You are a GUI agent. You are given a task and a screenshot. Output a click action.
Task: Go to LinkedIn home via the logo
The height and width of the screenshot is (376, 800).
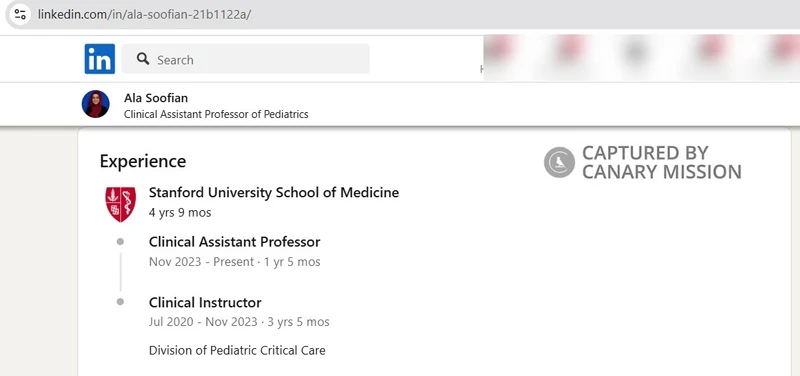click(x=99, y=59)
